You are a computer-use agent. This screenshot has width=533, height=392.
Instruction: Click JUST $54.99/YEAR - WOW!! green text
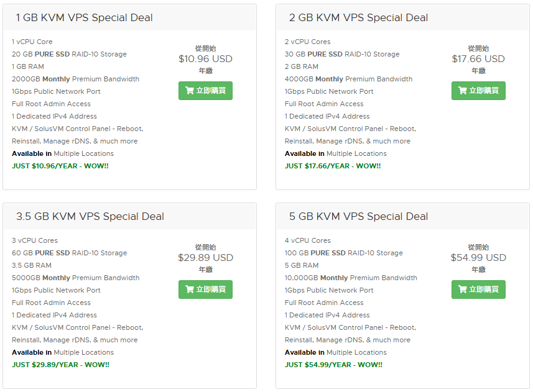[x=333, y=365]
